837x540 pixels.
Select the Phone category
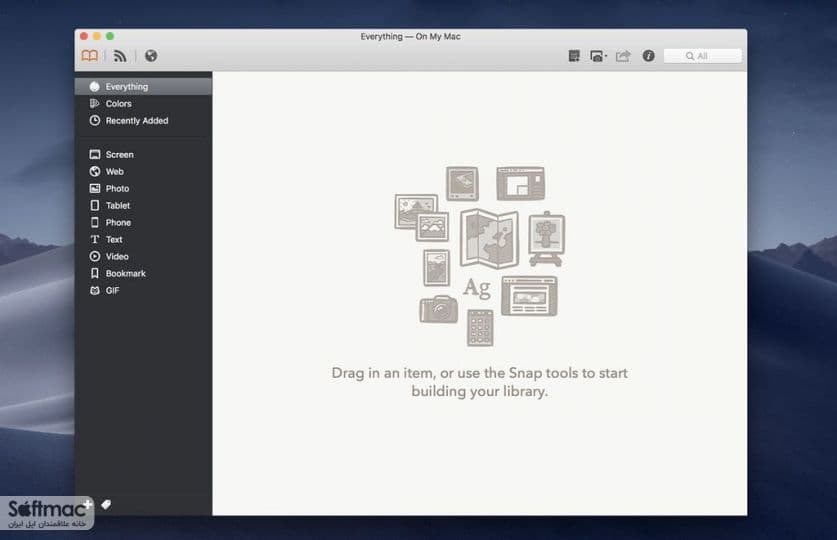coord(143,223)
